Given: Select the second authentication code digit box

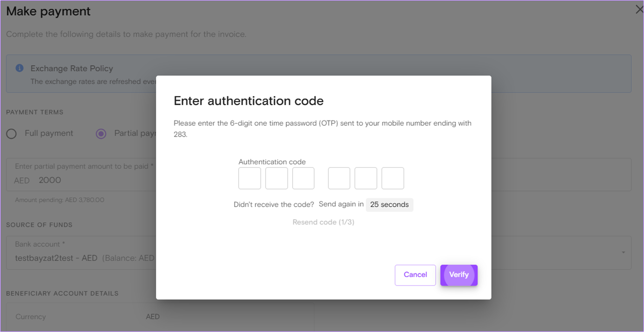Looking at the screenshot, I should [276, 178].
